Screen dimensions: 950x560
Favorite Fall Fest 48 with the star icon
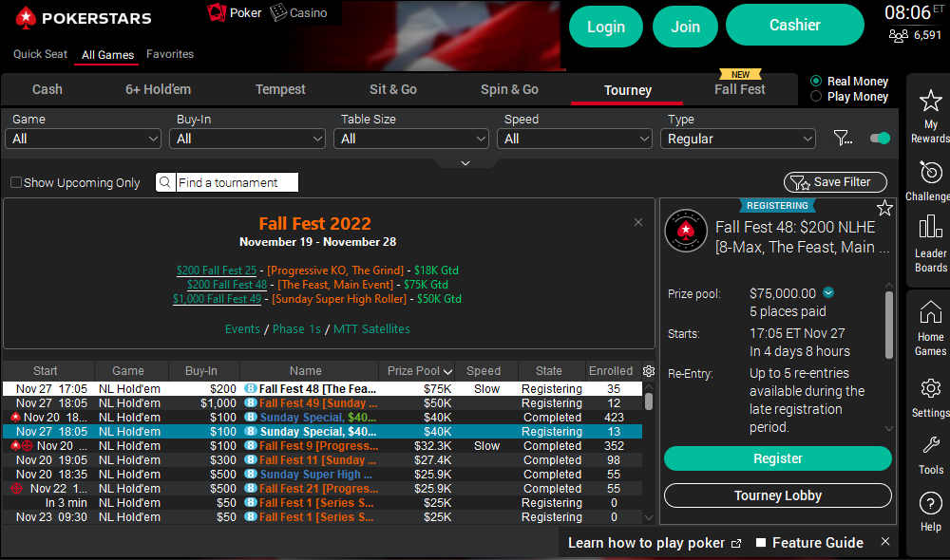884,208
